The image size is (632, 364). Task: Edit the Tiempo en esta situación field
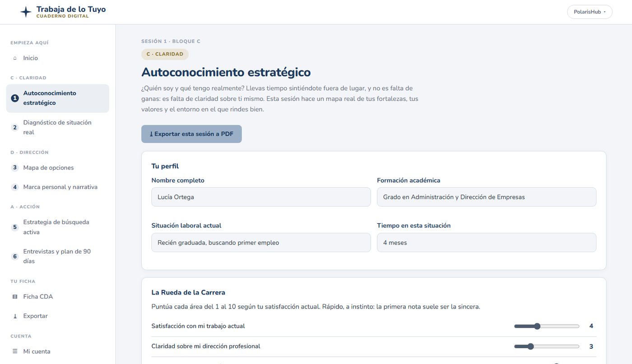(x=487, y=243)
